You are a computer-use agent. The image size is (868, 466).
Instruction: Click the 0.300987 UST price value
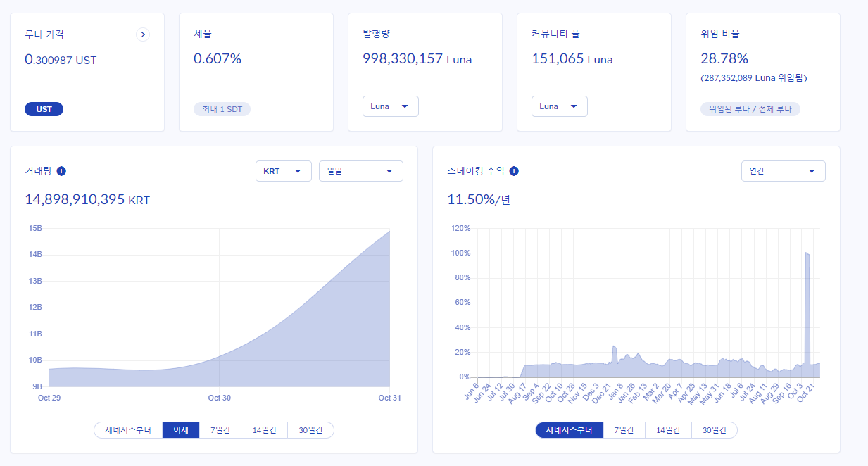click(61, 59)
